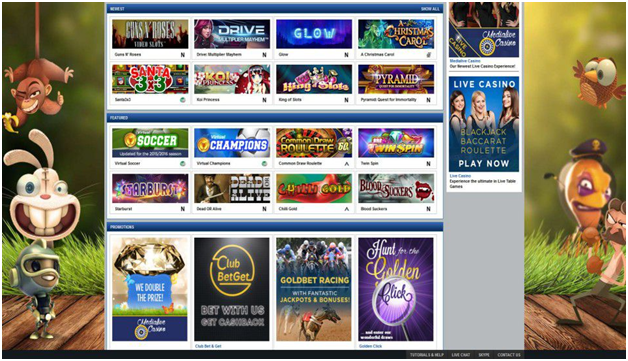Open Contact Us in footer bar
This screenshot has height=361, width=628.
509,355
